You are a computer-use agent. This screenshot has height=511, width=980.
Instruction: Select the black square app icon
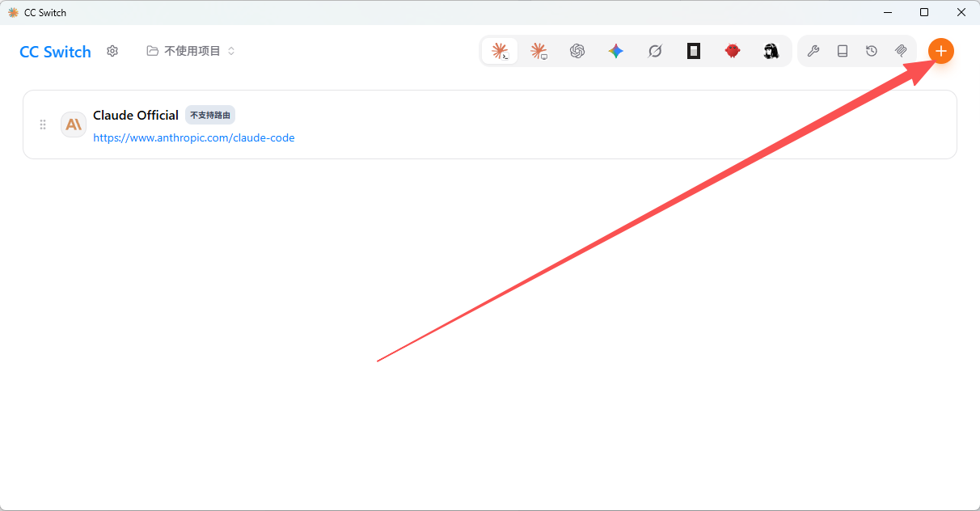click(x=694, y=51)
